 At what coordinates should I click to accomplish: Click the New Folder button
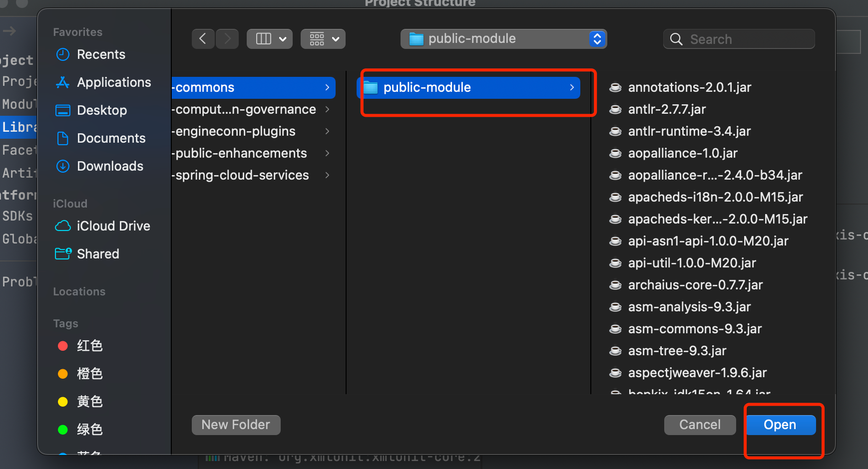coord(236,425)
